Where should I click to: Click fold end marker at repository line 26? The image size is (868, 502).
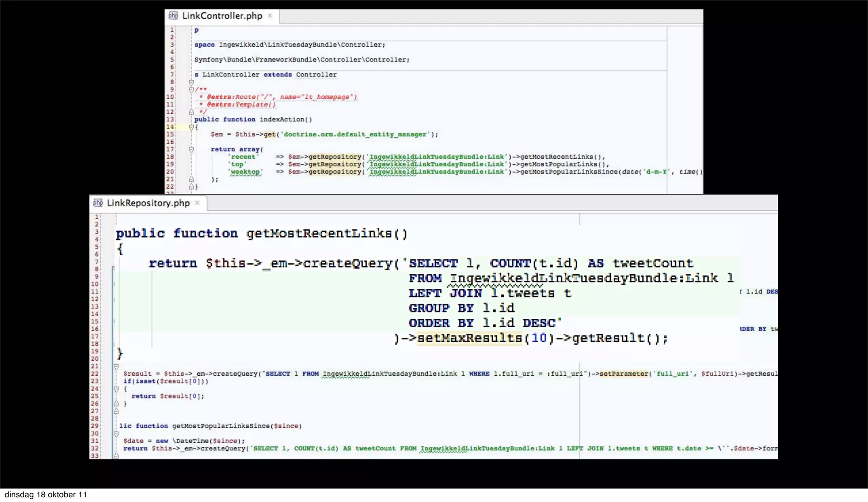tap(116, 404)
